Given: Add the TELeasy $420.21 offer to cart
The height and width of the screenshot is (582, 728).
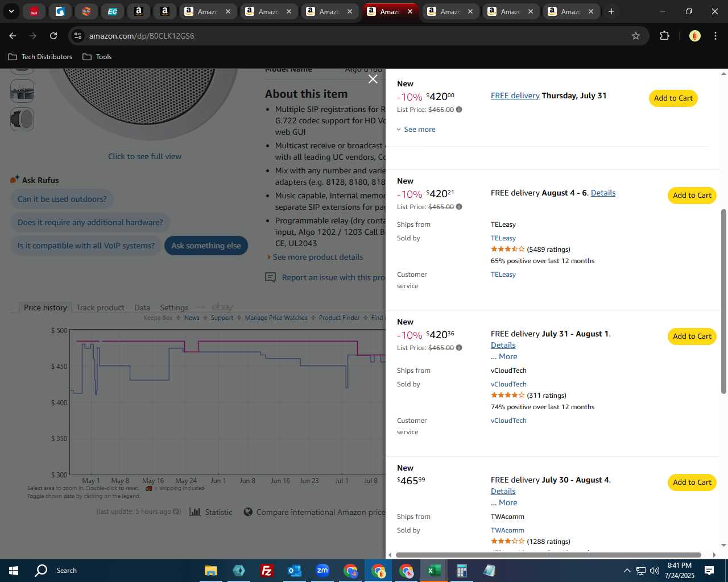Looking at the screenshot, I should coord(692,196).
